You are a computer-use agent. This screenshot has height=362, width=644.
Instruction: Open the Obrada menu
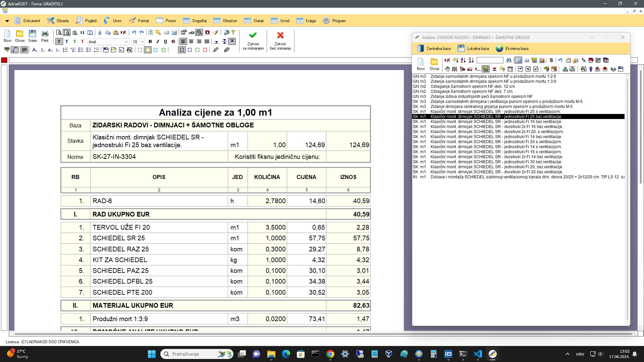pyautogui.click(x=58, y=21)
